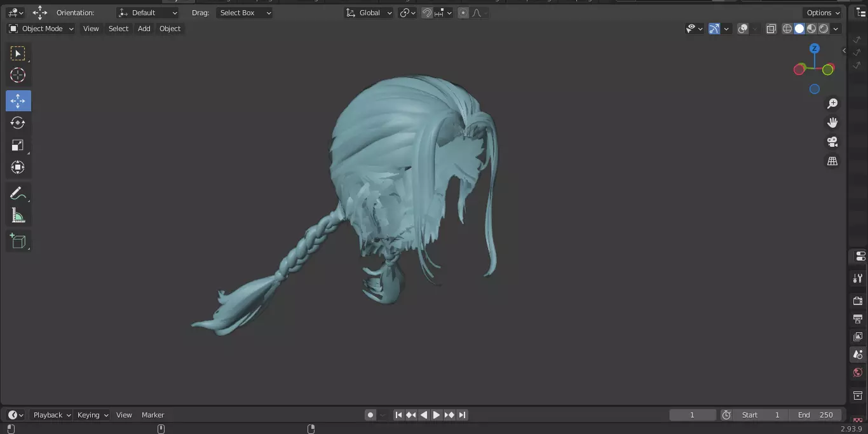This screenshot has width=868, height=434.
Task: Select the Move tool in toolbar
Action: point(18,100)
